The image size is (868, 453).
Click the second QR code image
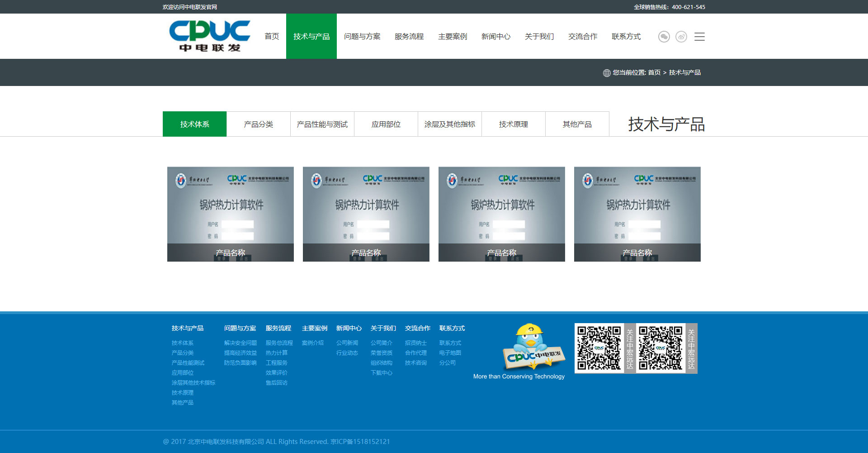pyautogui.click(x=660, y=348)
